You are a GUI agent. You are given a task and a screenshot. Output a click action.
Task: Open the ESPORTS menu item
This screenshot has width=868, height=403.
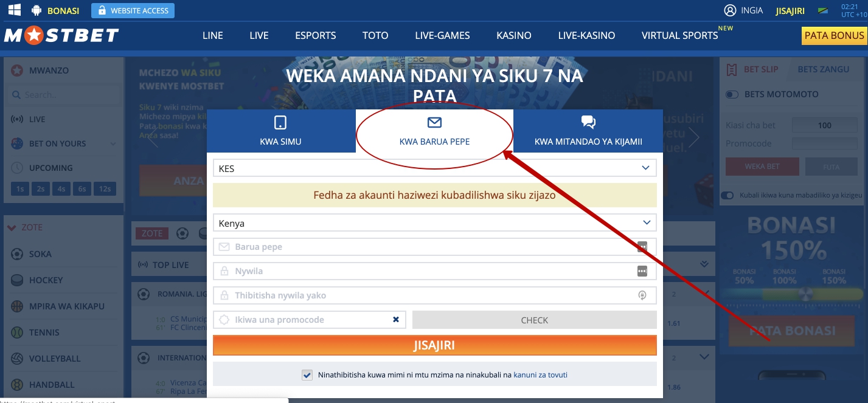(x=316, y=36)
